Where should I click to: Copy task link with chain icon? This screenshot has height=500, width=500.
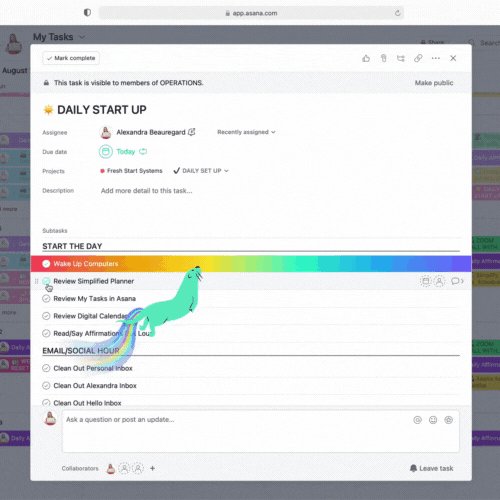(x=418, y=58)
